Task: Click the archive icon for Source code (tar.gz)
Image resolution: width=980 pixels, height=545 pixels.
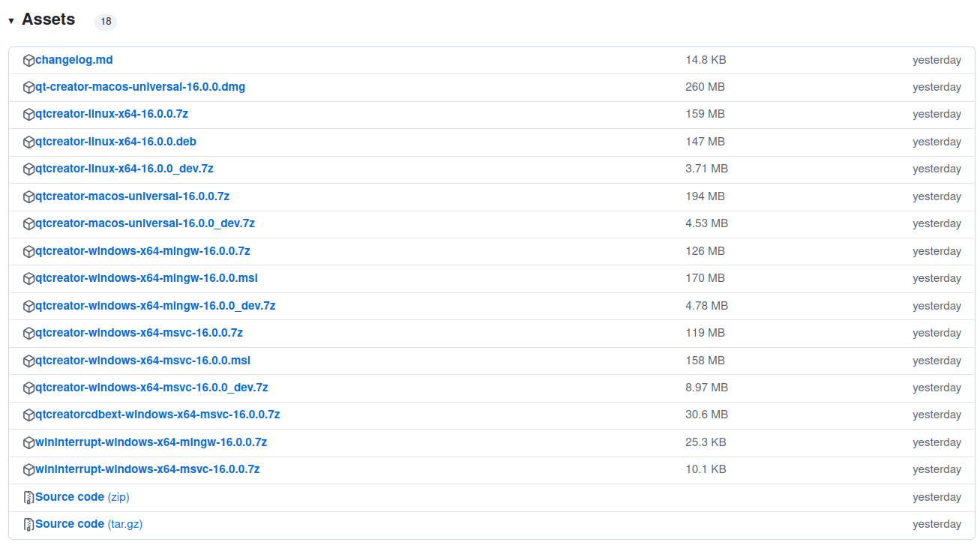Action: [x=28, y=524]
